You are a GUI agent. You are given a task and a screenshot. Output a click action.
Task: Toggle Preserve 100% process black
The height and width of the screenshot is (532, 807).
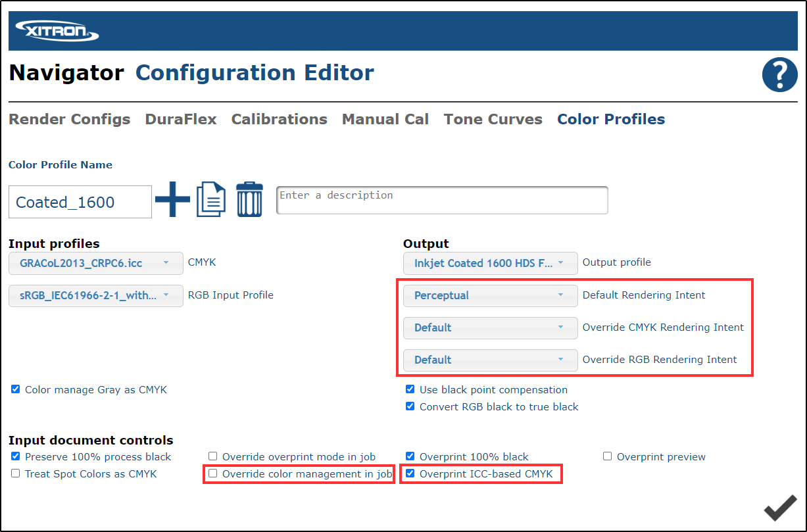16,456
